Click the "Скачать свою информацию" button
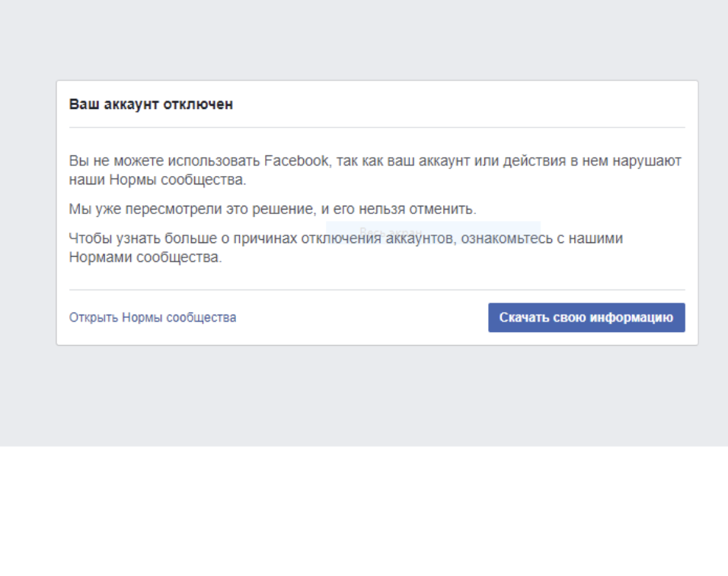Screen dimensions: 728x576 click(x=586, y=318)
